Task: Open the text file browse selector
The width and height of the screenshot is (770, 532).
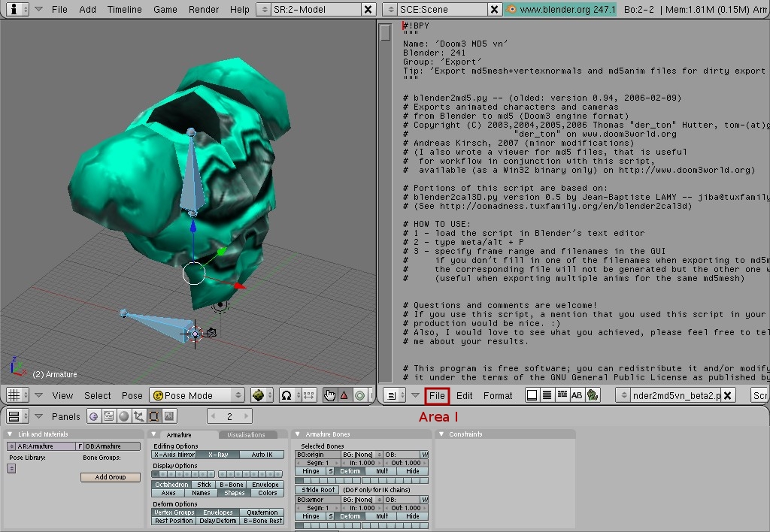Action: (623, 395)
